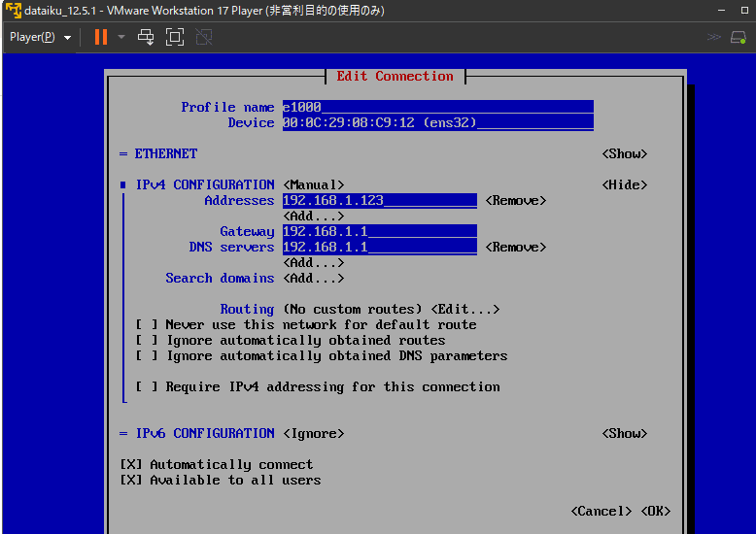
Task: Maximize the VMware Player window
Action: pyautogui.click(x=745, y=10)
